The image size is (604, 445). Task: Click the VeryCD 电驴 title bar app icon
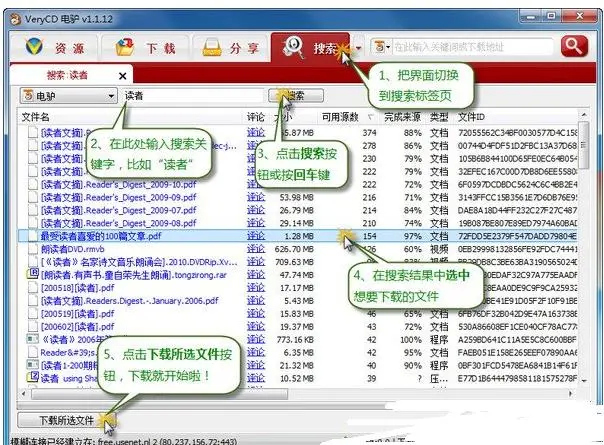pyautogui.click(x=15, y=19)
